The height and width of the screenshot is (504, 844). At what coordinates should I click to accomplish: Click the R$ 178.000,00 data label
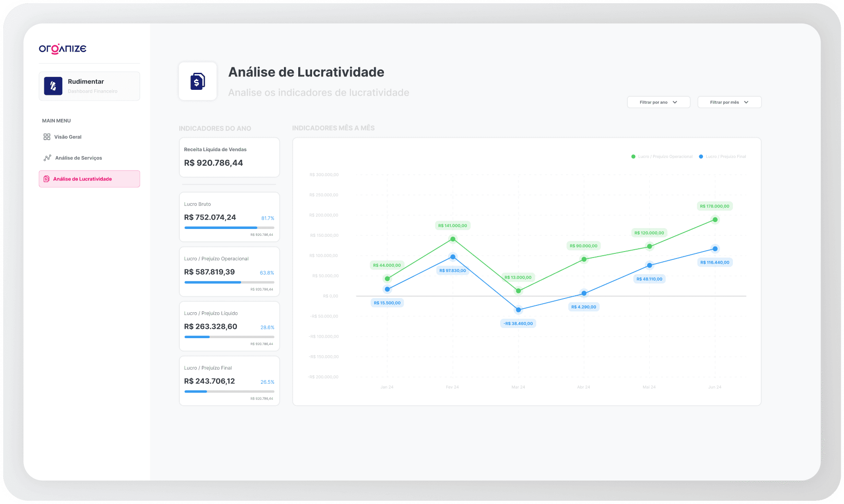click(x=715, y=206)
